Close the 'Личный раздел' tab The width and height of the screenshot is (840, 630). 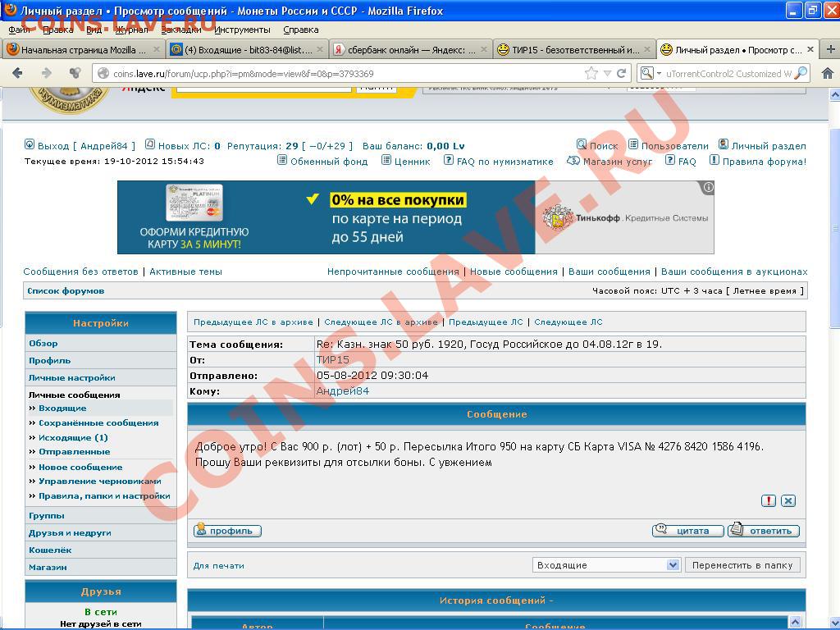pos(810,49)
